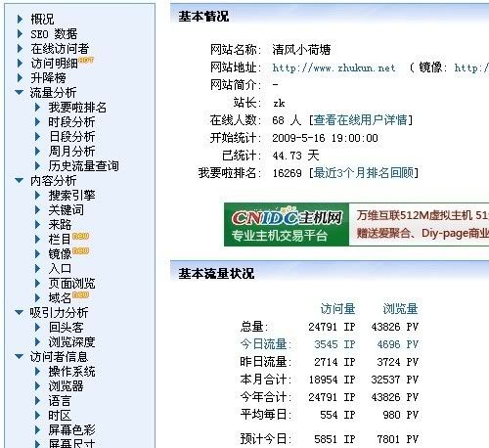Open the 概况 overview item
The width and height of the screenshot is (489, 448).
click(x=42, y=19)
